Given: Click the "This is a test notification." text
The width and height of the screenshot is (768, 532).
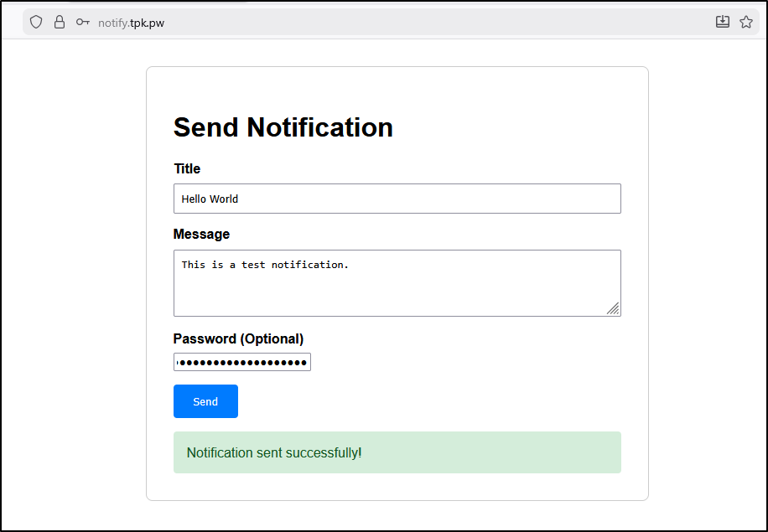Looking at the screenshot, I should click(x=265, y=265).
